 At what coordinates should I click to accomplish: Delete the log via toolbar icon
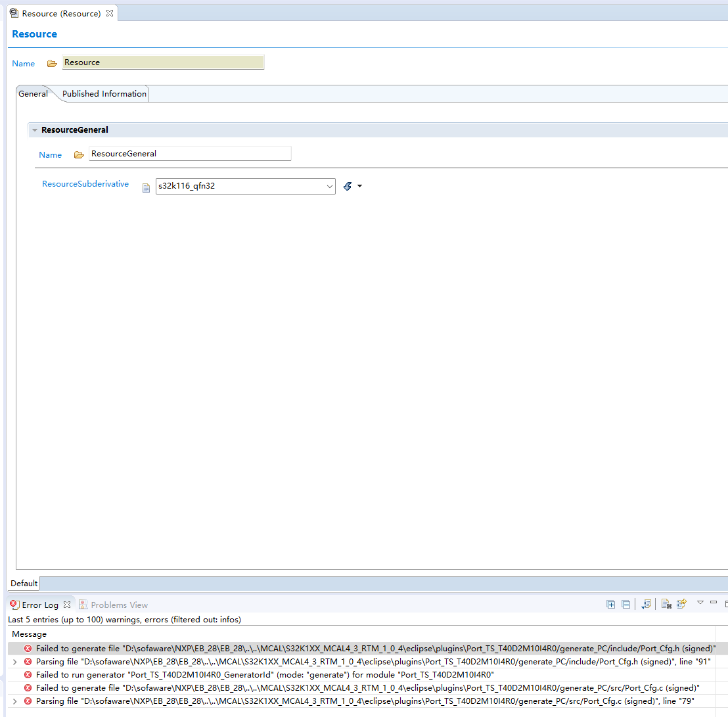pyautogui.click(x=666, y=604)
